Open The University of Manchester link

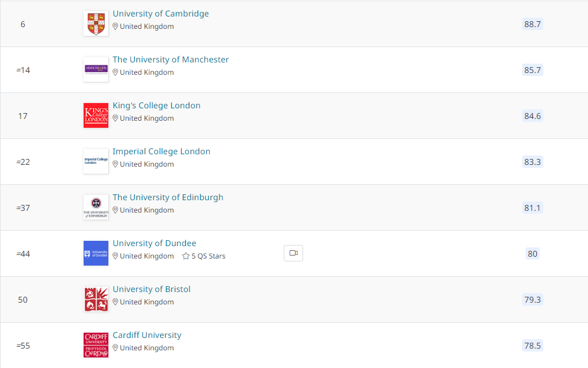click(171, 59)
